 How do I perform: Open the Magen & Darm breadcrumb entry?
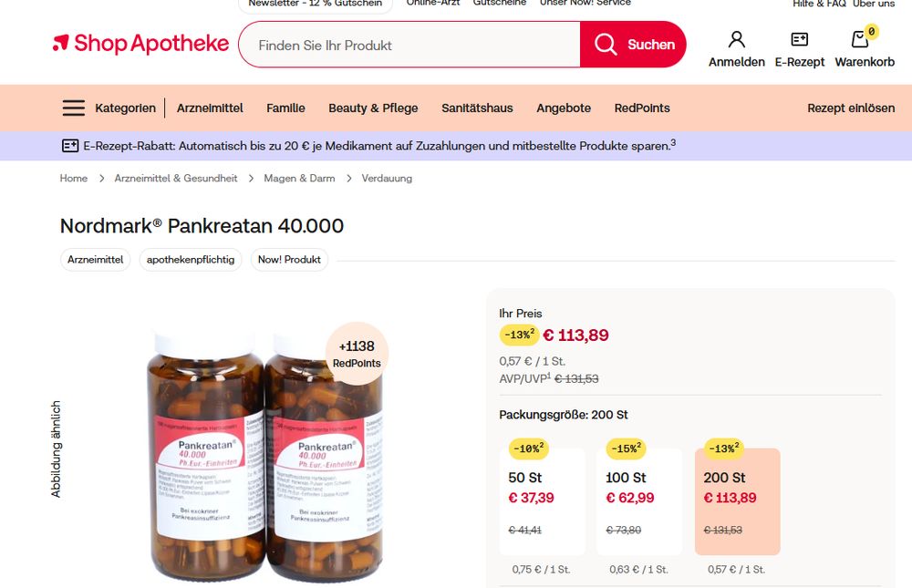click(298, 178)
